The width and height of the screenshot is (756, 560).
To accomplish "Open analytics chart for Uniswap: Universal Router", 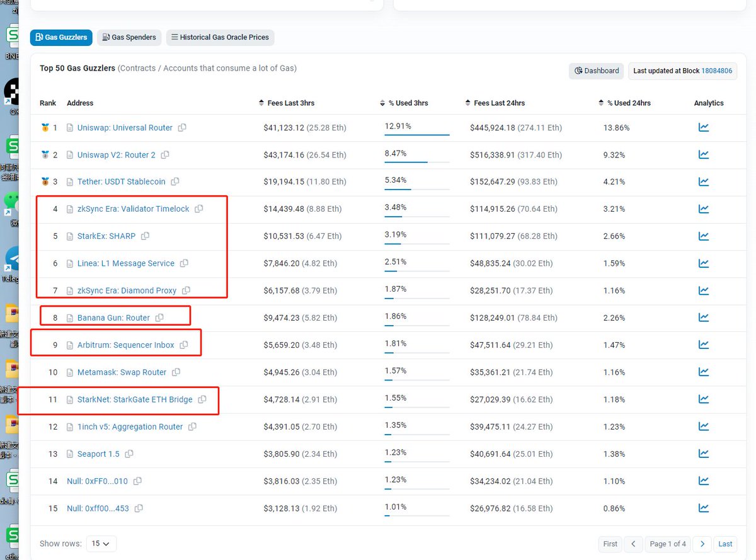I will point(704,127).
